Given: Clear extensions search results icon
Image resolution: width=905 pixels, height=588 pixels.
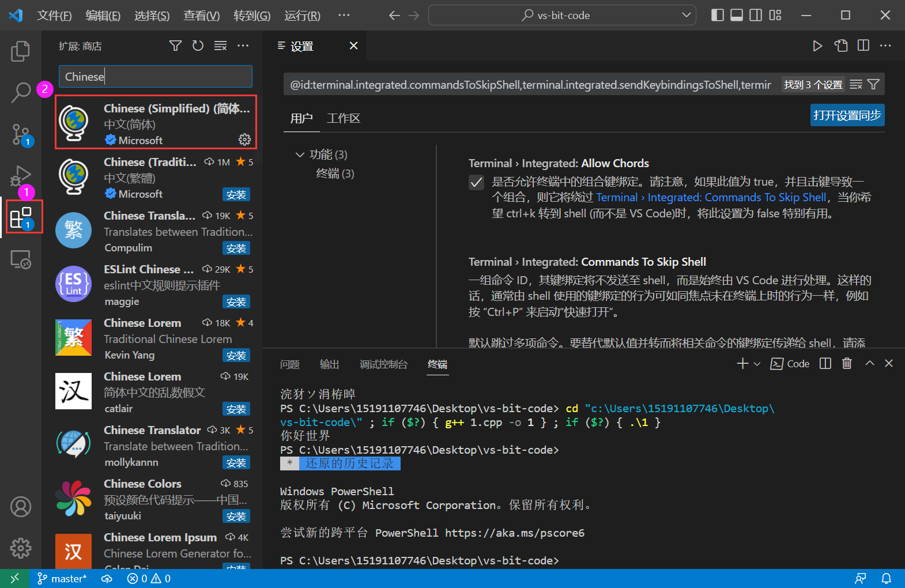Looking at the screenshot, I should (220, 46).
